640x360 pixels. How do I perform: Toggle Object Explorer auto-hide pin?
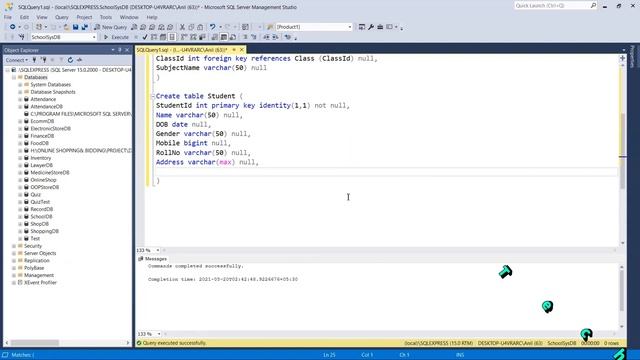pos(120,50)
